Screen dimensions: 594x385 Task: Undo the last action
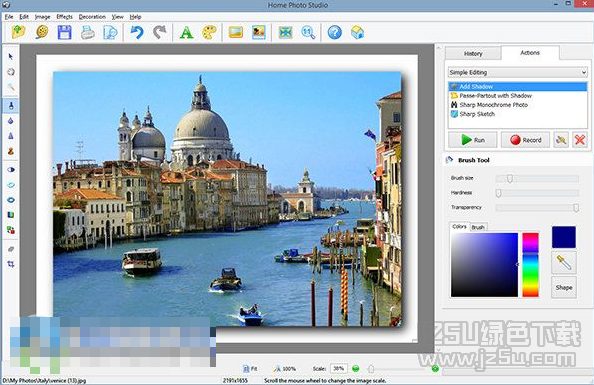(x=137, y=33)
